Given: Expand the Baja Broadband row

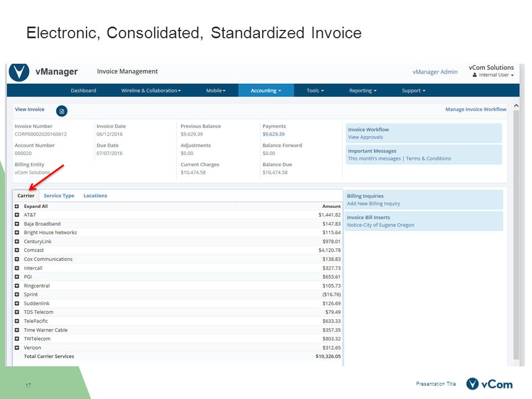Looking at the screenshot, I should pos(17,224).
